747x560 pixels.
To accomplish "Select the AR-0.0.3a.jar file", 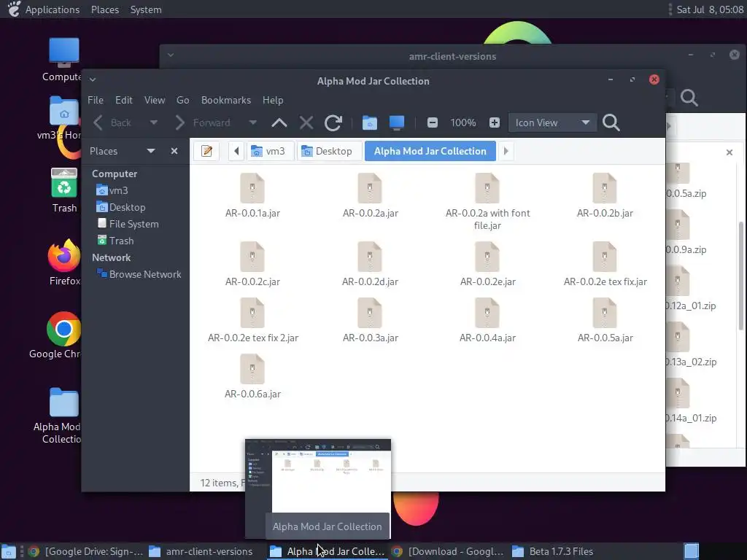I will tap(370, 321).
